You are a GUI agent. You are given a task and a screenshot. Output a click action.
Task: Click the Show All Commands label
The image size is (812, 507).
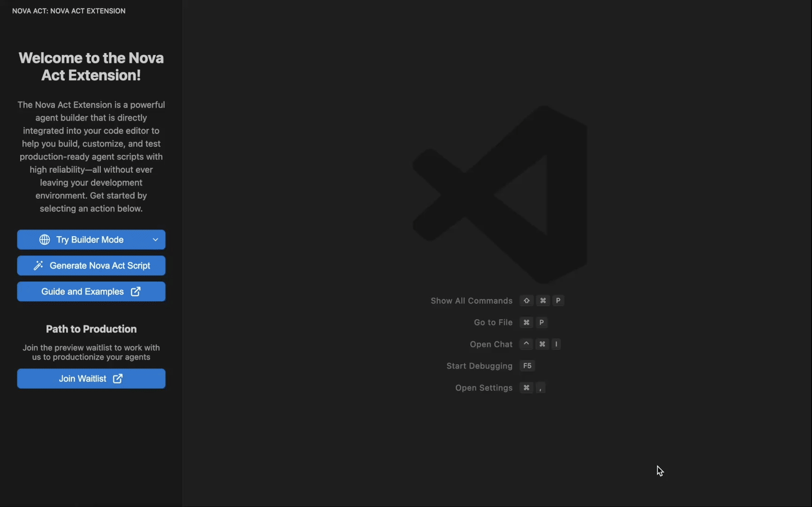click(472, 300)
